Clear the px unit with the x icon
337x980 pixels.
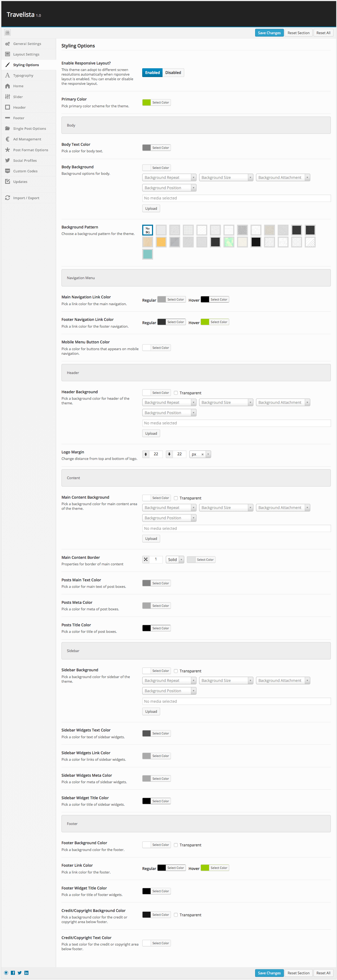tap(202, 454)
